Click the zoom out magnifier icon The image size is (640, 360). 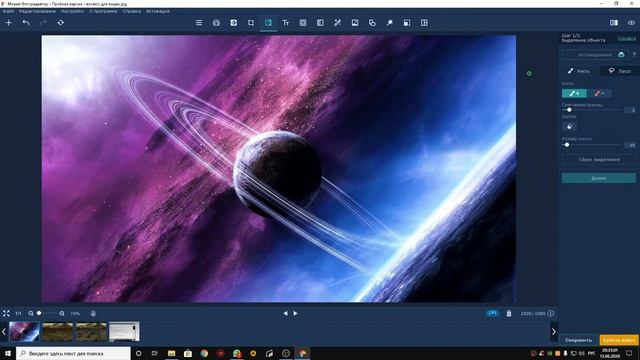click(x=31, y=313)
